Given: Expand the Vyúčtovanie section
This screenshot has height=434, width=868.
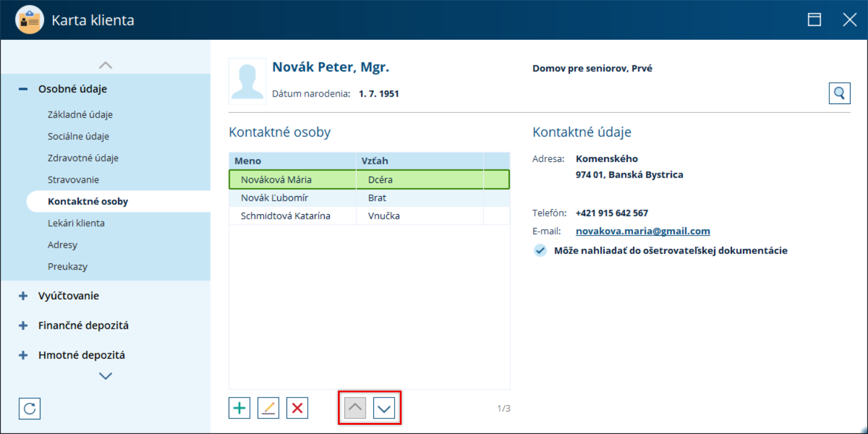Looking at the screenshot, I should click(23, 296).
